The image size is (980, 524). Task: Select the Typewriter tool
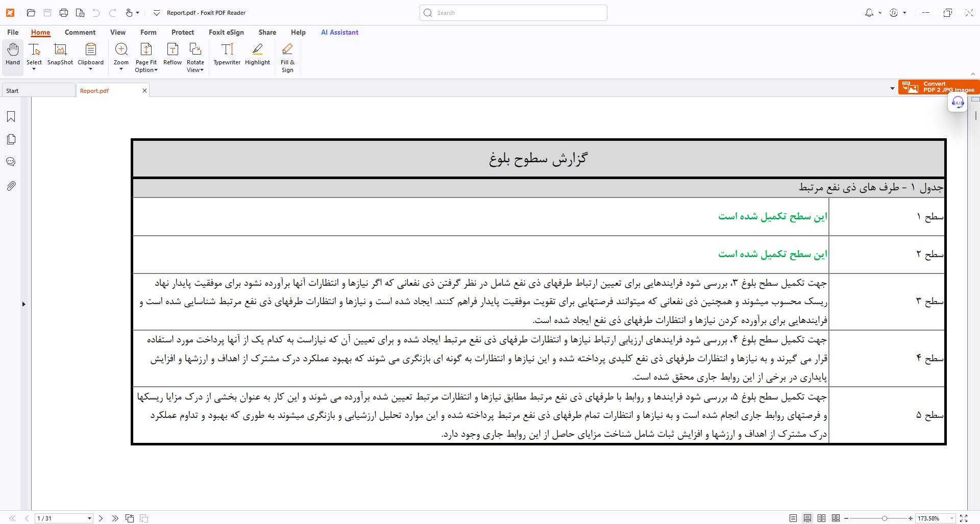click(227, 54)
